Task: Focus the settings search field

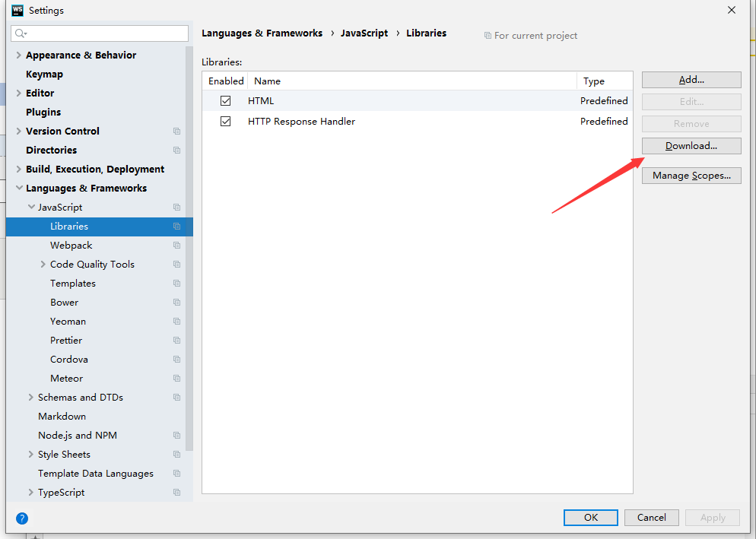Action: click(x=100, y=33)
